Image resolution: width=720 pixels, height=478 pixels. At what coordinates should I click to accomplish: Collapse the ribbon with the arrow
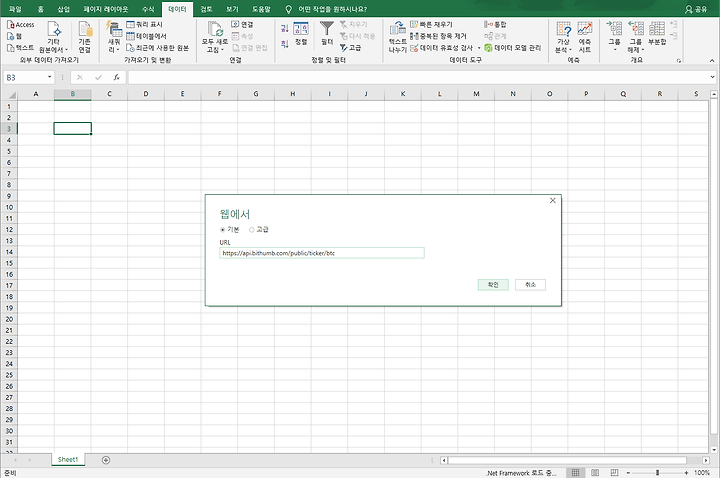point(712,61)
